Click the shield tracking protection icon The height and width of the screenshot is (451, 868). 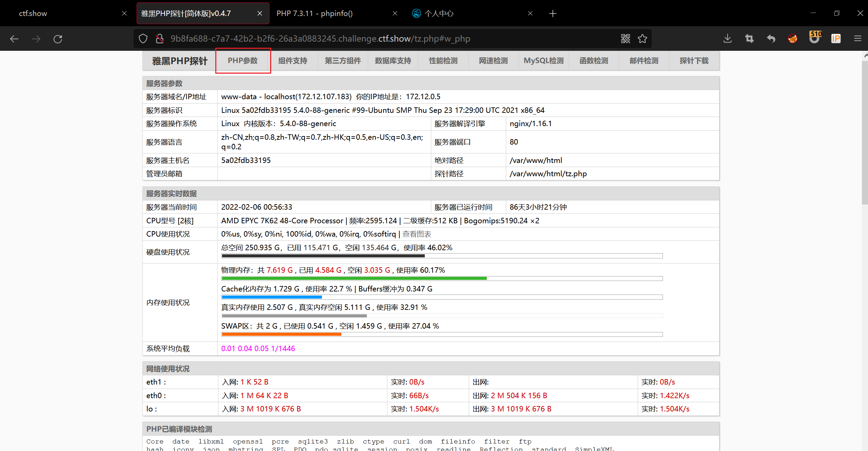coord(143,39)
